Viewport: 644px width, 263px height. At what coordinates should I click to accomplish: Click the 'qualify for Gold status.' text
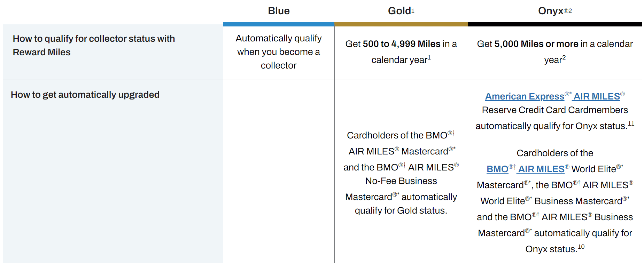pyautogui.click(x=401, y=210)
